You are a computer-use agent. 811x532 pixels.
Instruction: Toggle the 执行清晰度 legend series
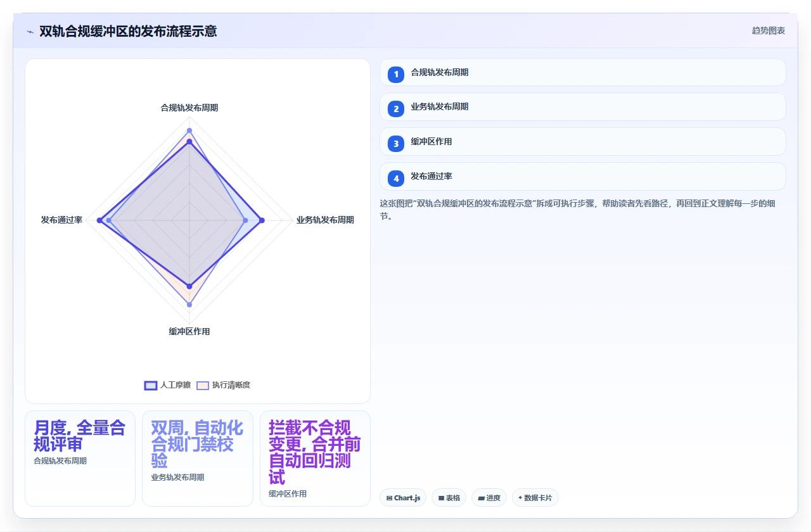coord(223,385)
